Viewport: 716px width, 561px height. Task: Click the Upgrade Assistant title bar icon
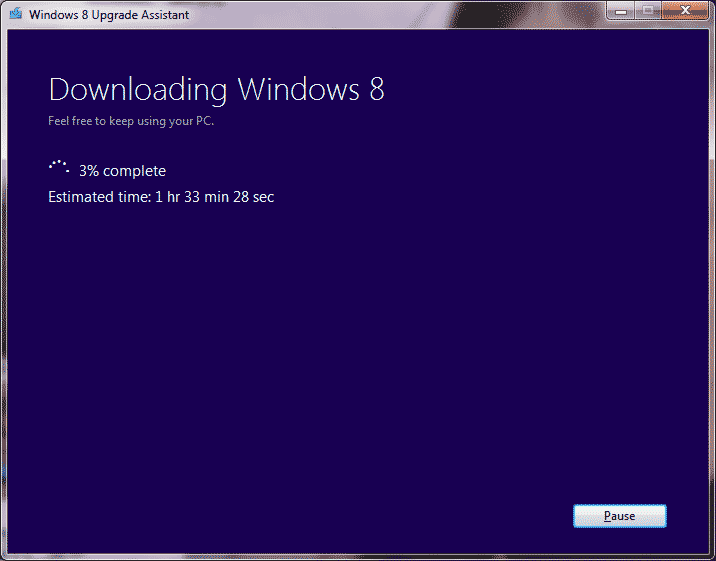tap(16, 14)
